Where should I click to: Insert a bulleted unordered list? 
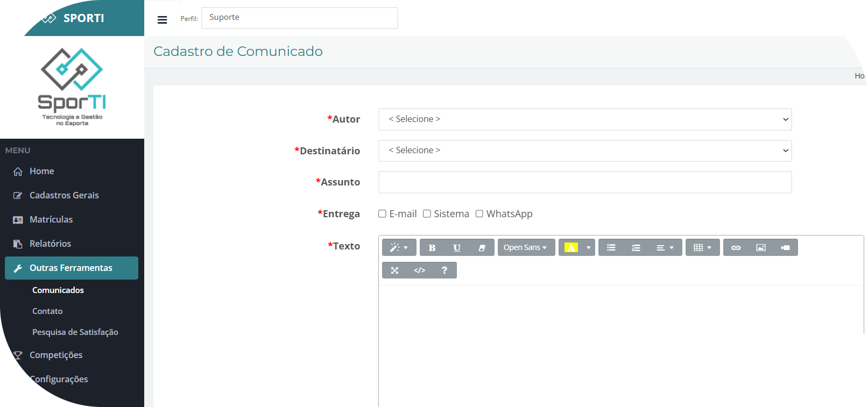[611, 248]
